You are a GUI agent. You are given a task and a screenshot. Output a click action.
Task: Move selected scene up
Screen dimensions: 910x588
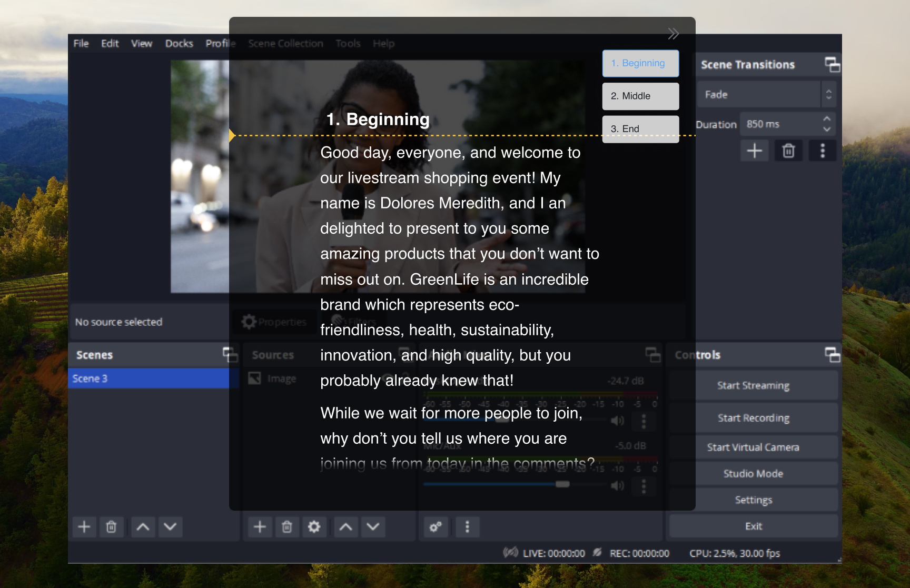(x=143, y=527)
